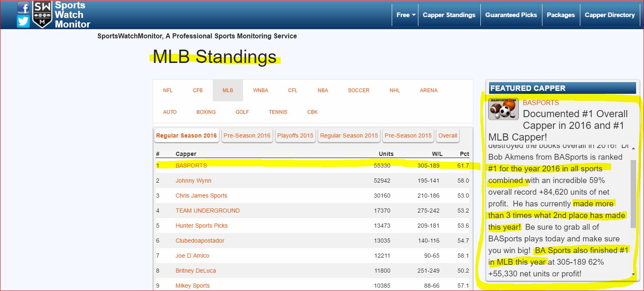Click the 195-141 win-loss record
Image resolution: width=644 pixels, height=291 pixels.
click(x=428, y=181)
